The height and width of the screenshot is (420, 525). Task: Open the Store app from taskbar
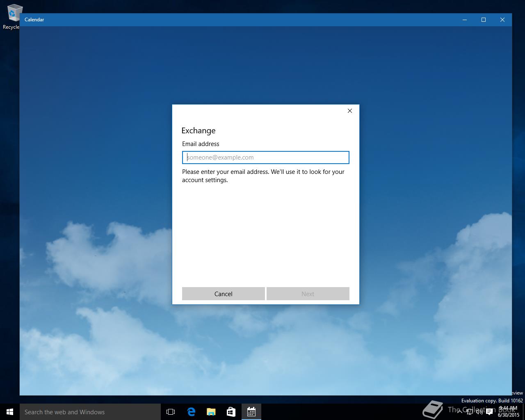231,412
